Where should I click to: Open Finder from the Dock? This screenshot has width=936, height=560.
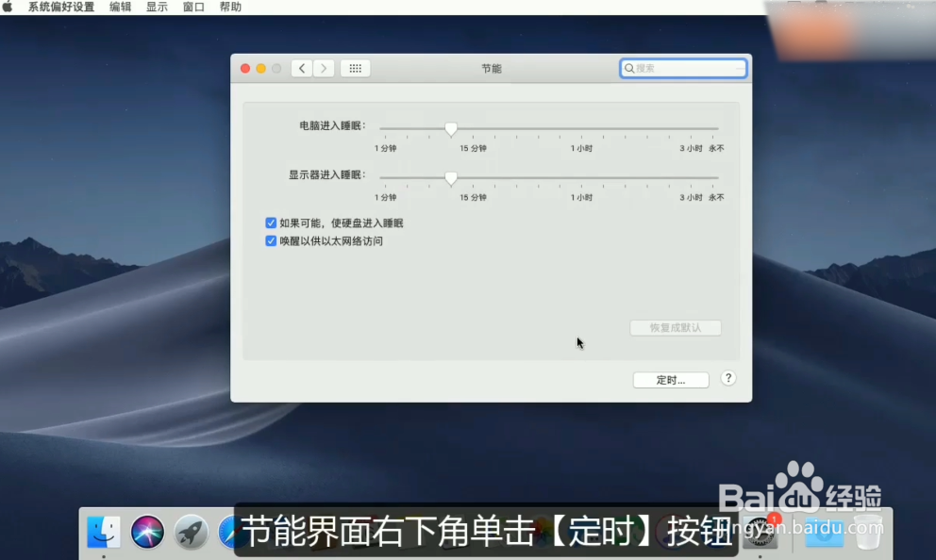(104, 531)
